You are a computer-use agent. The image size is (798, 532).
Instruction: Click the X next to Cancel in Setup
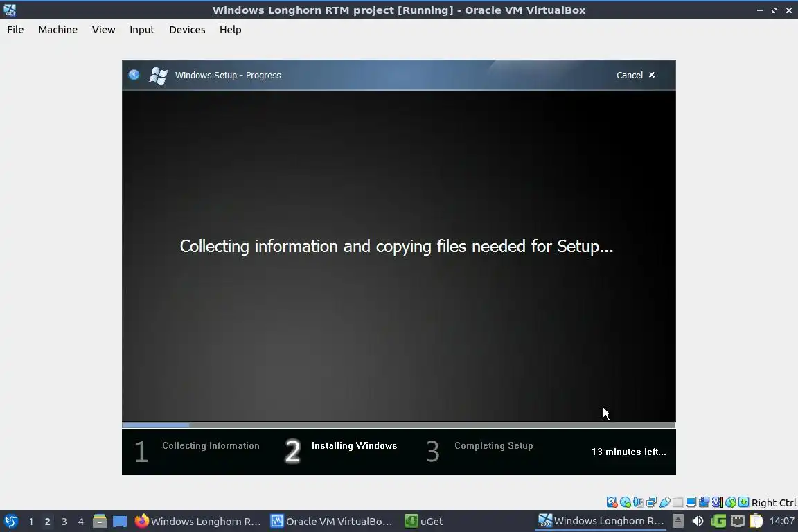pyautogui.click(x=651, y=75)
